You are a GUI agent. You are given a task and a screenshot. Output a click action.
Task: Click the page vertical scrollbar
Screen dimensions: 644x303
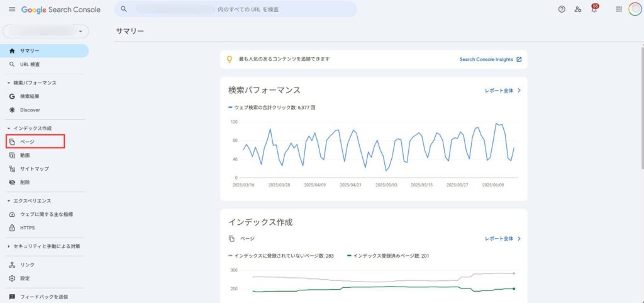click(642, 109)
